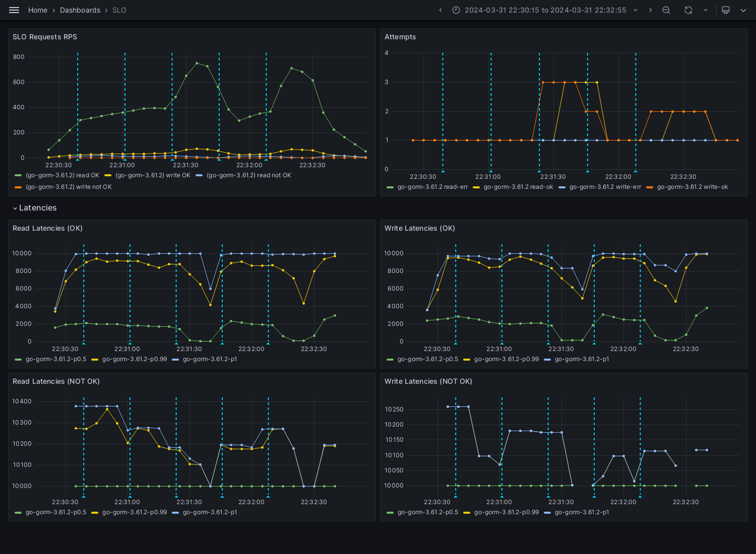The image size is (756, 554).
Task: Toggle p0.99 legend in Write Latencies (OK)
Action: [x=507, y=359]
